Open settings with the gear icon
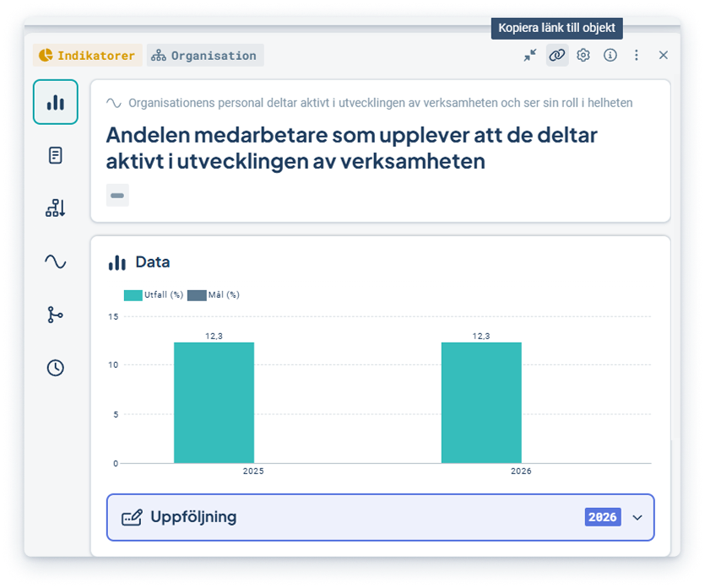705x588 pixels. tap(583, 55)
